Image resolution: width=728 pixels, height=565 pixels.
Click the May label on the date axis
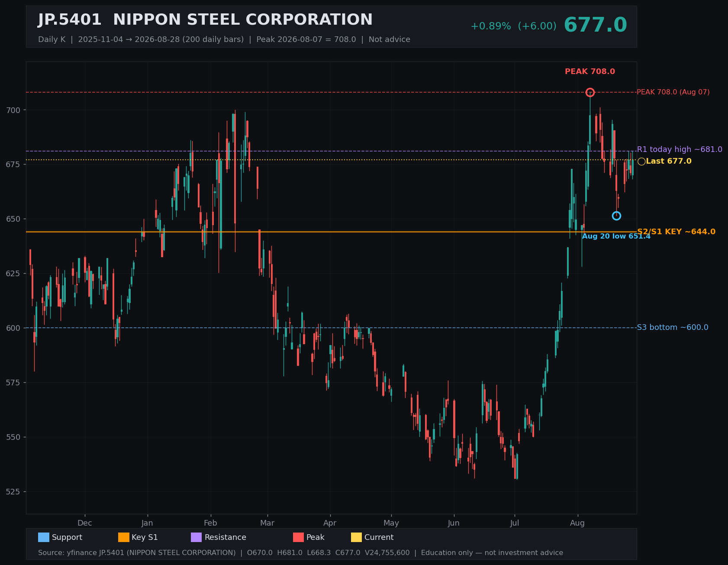[391, 523]
